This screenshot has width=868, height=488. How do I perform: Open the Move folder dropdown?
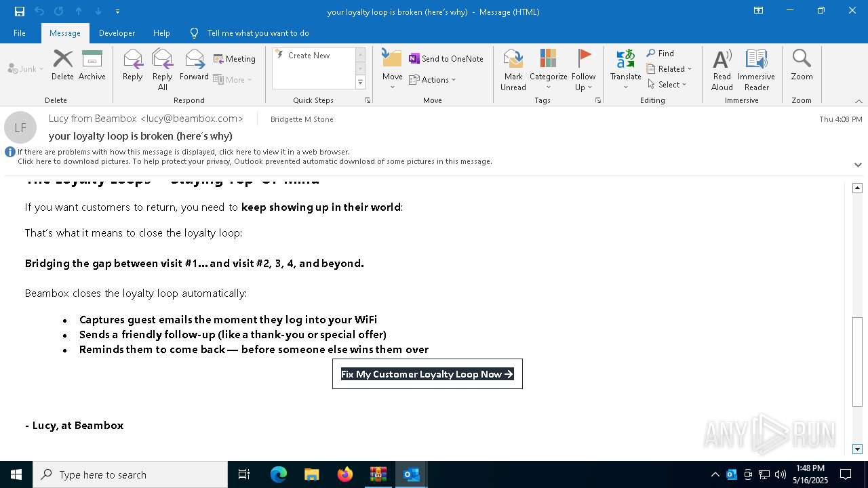(x=392, y=70)
